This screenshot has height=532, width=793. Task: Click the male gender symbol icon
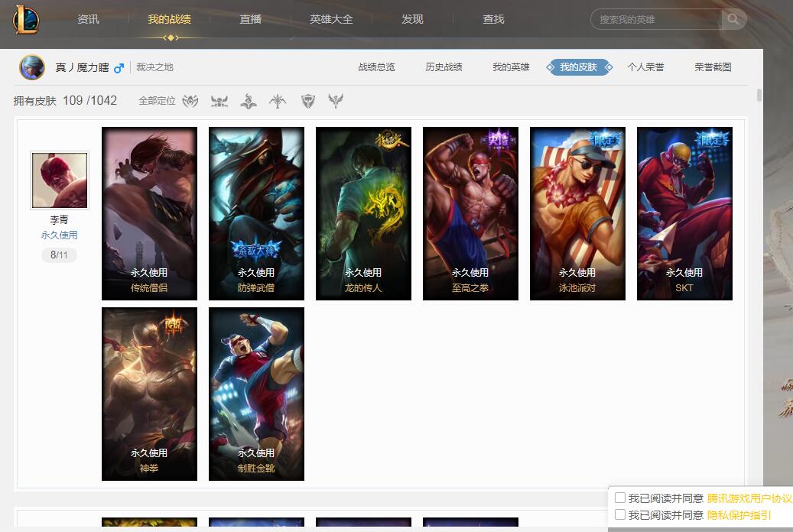119,68
